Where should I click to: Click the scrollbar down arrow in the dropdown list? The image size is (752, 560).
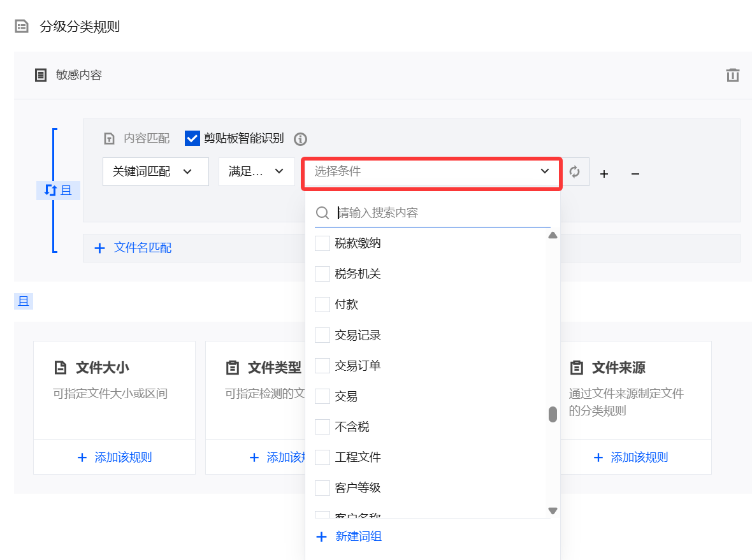(553, 510)
